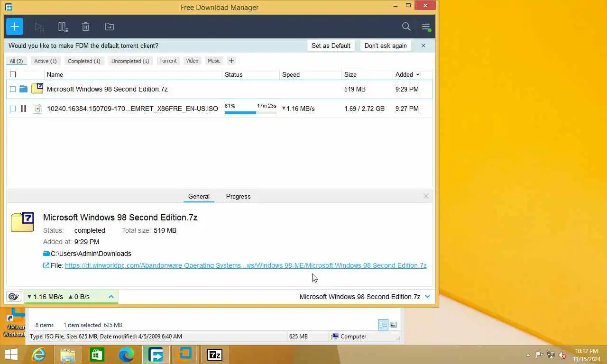Open Microsoft Edge from taskbar
607x364 pixels.
[x=127, y=354]
